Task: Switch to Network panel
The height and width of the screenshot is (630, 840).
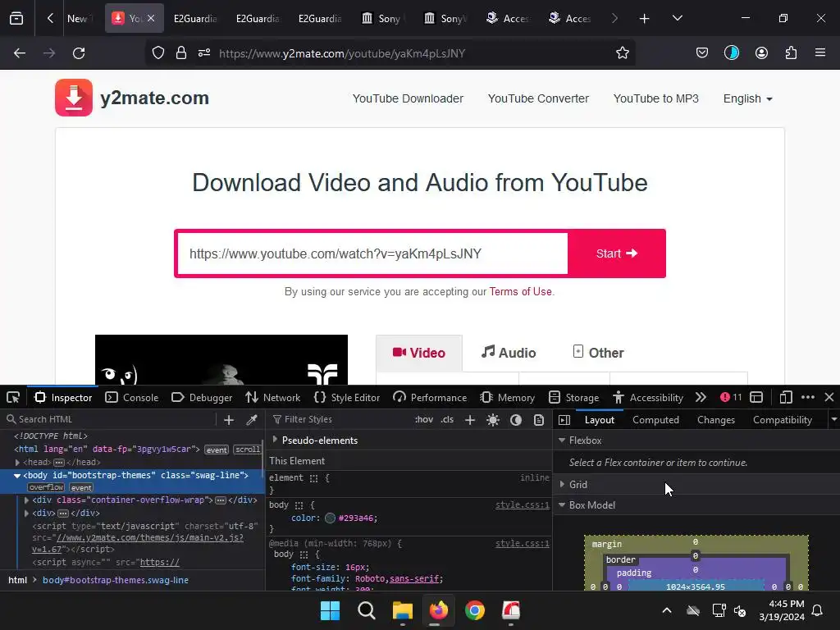Action: [272, 398]
